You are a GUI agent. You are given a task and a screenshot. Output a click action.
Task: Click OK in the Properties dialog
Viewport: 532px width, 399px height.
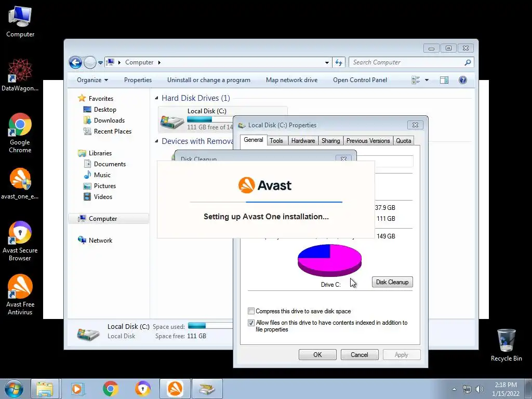point(317,354)
